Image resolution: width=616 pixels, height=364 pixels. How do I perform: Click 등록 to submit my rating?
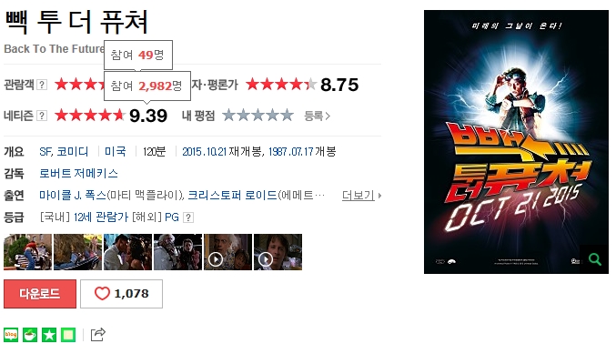pos(317,116)
